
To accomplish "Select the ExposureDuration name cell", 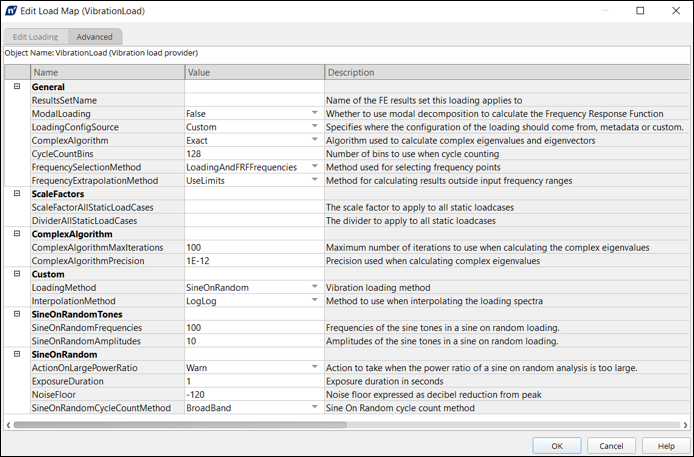I will [x=108, y=381].
